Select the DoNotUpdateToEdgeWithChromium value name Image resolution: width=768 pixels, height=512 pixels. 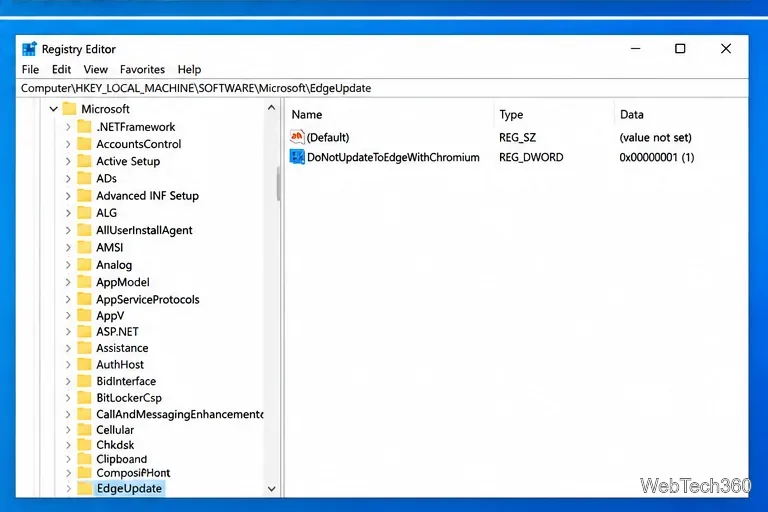coord(393,157)
